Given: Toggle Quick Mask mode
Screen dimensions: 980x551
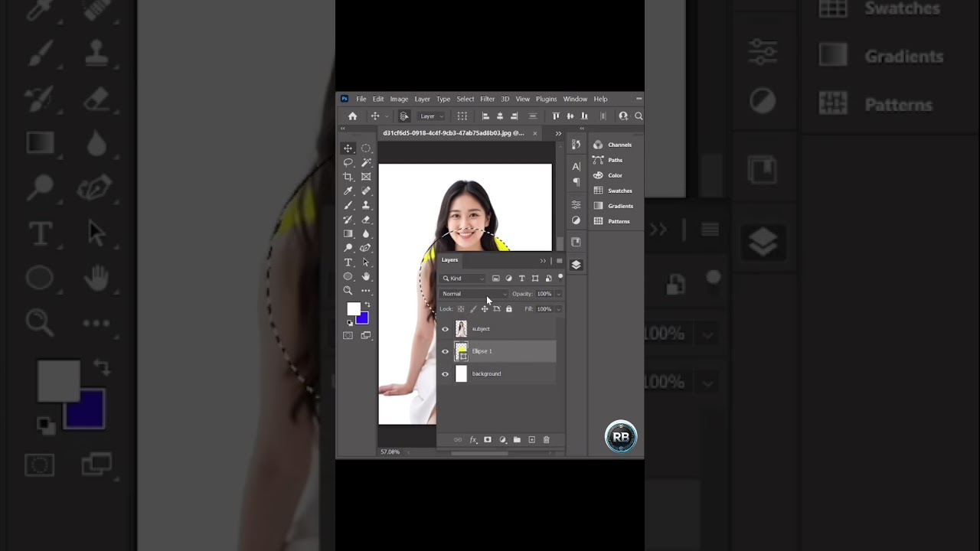Looking at the screenshot, I should pyautogui.click(x=348, y=335).
